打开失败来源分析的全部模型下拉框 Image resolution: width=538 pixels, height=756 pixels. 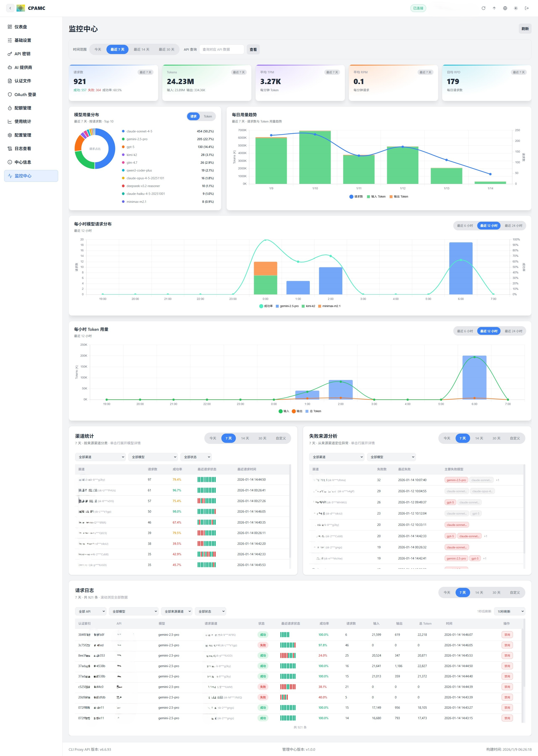pos(391,457)
